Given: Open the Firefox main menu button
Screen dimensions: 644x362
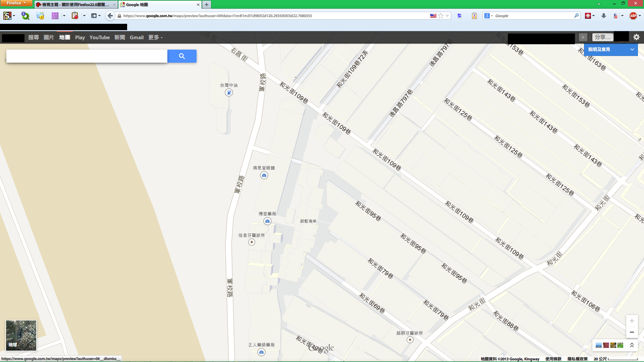Looking at the screenshot, I should pos(16,3).
